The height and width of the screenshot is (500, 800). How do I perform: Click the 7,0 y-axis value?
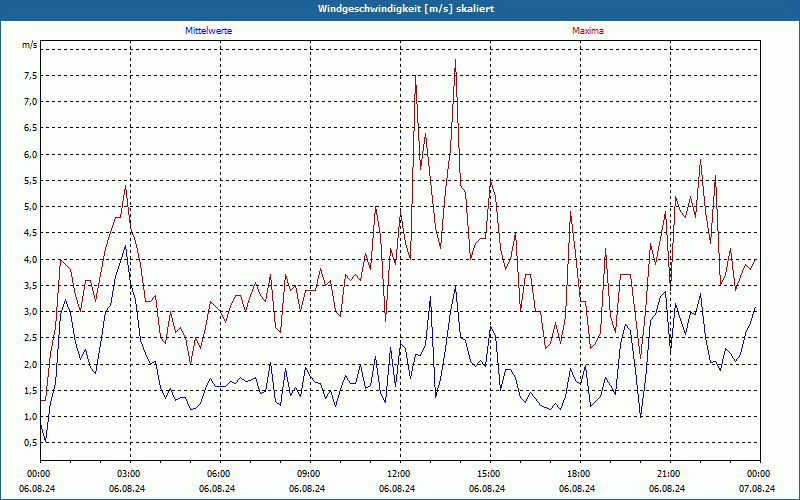(x=30, y=102)
